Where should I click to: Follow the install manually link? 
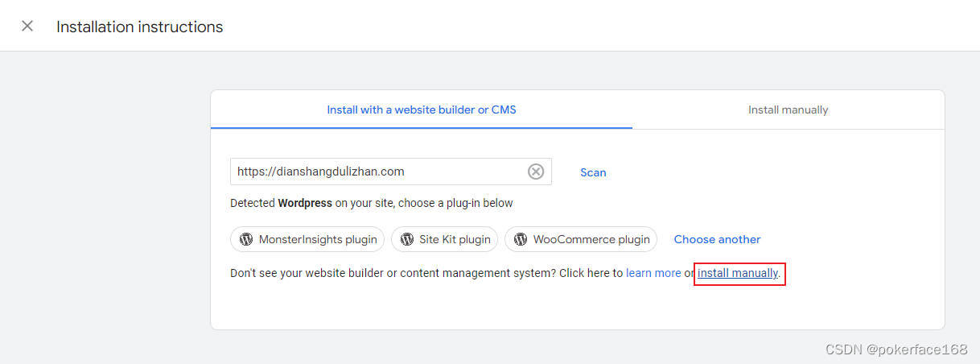(738, 273)
